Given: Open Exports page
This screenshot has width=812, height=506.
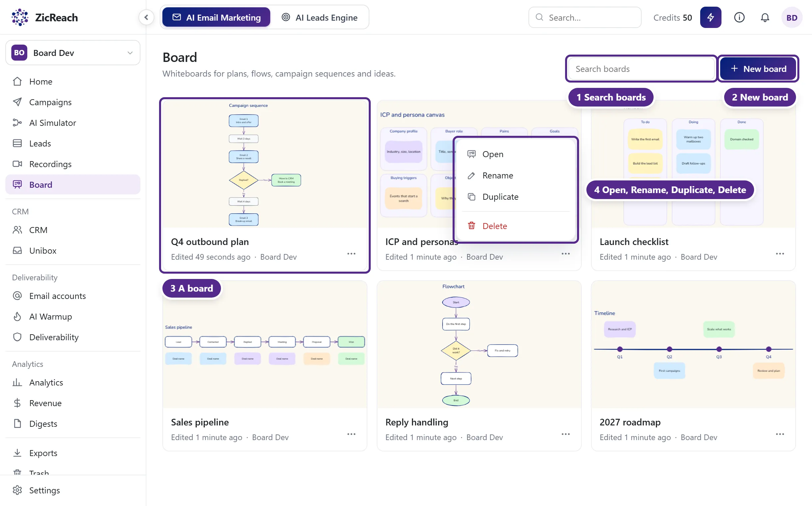Looking at the screenshot, I should 73,453.
